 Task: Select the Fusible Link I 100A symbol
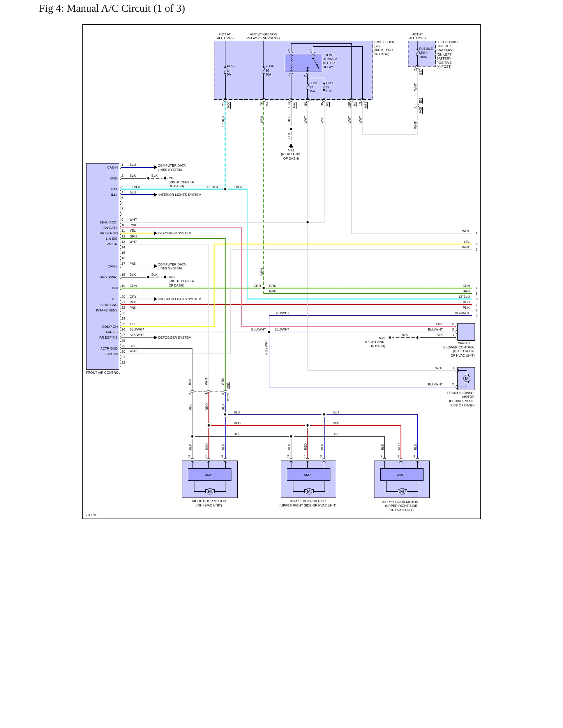tap(417, 53)
